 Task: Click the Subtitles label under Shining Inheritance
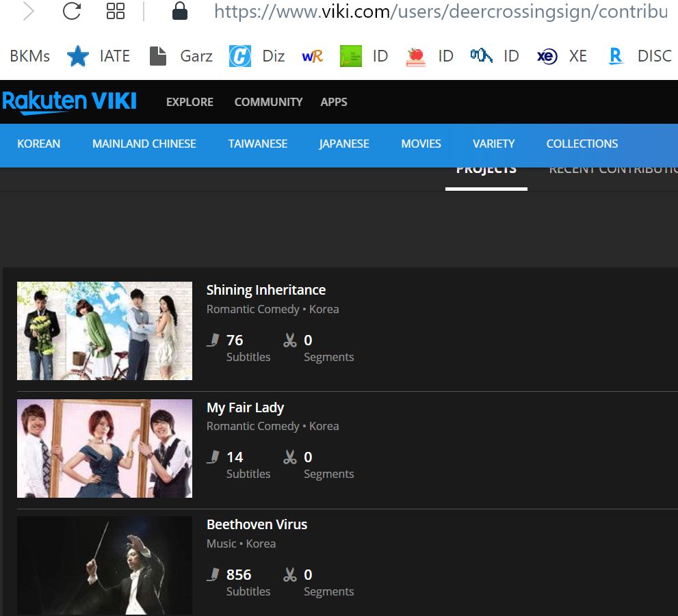(x=248, y=357)
